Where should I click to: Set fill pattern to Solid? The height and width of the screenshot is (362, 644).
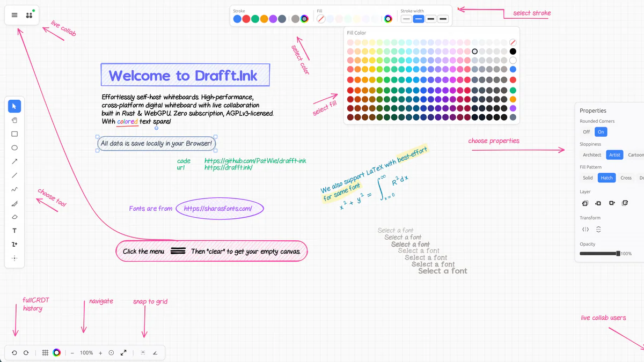point(588,178)
